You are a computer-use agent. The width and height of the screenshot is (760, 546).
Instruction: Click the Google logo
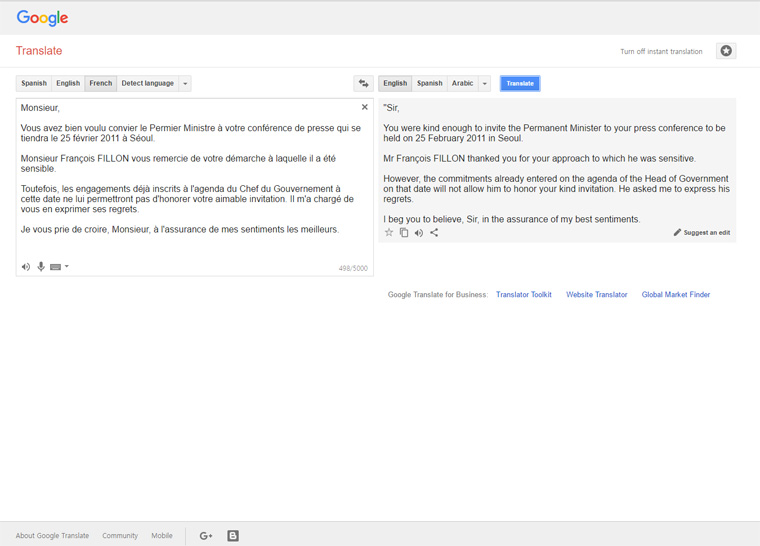pyautogui.click(x=42, y=17)
